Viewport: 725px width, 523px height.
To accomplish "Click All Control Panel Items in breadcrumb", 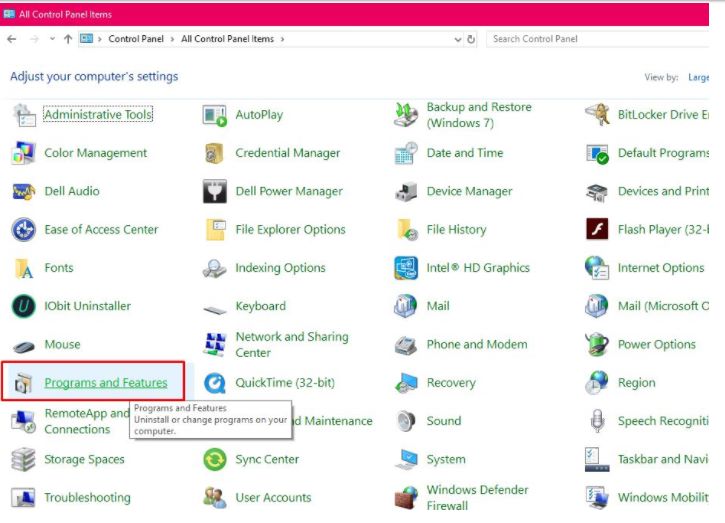I will pyautogui.click(x=227, y=39).
